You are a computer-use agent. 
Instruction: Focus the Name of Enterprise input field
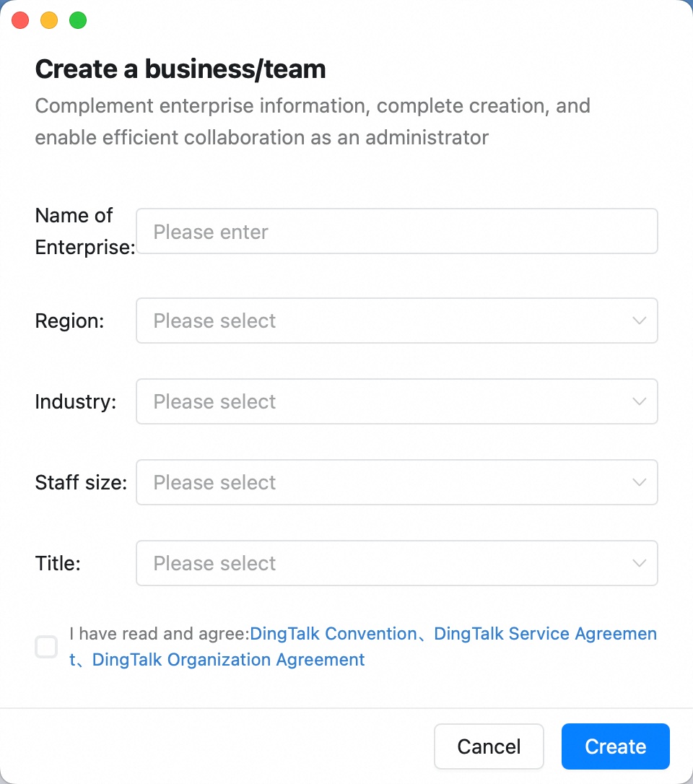397,231
